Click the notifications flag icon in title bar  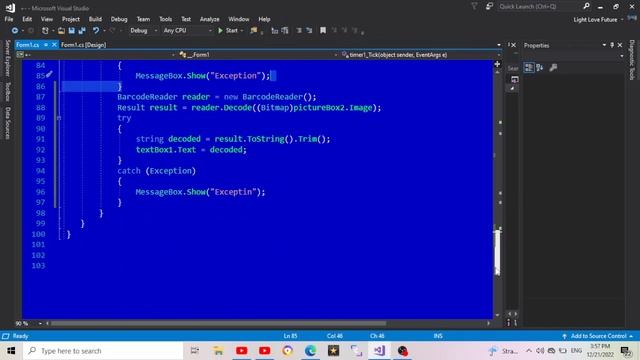coord(474,6)
